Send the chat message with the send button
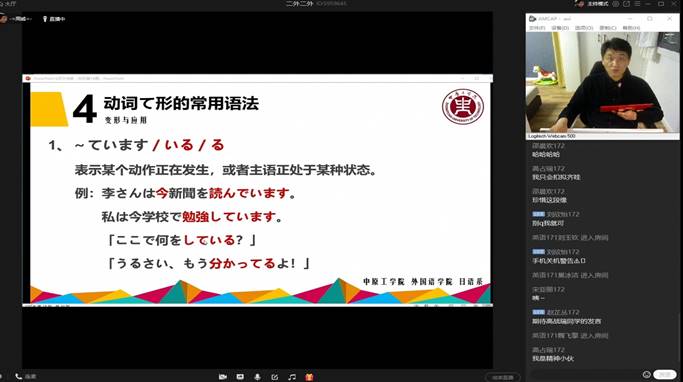683x382 pixels. tap(665, 374)
